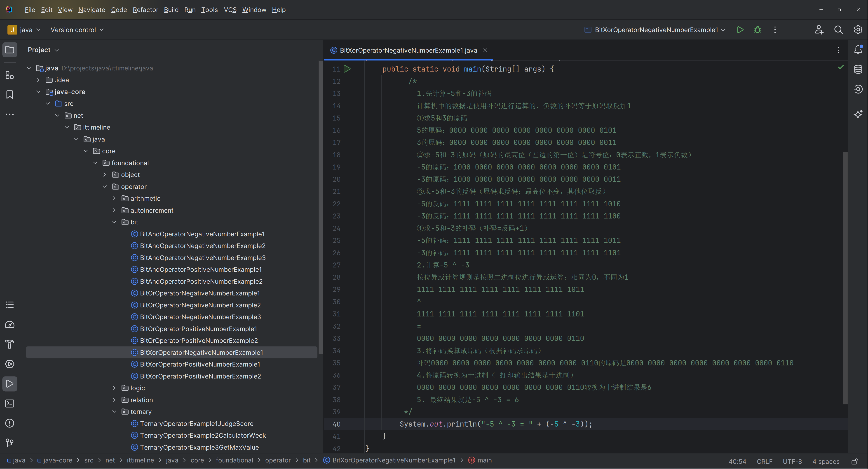This screenshot has width=868, height=469.
Task: Toggle read-only lock icon in status bar
Action: click(855, 461)
